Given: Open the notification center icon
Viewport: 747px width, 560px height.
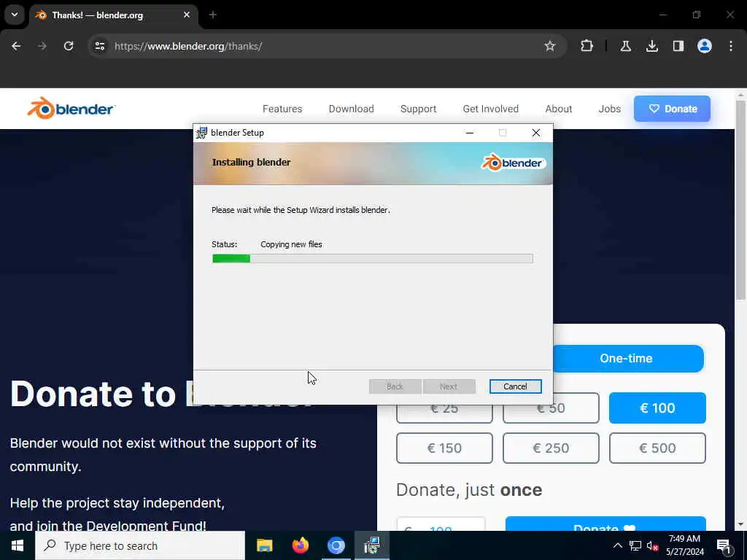Looking at the screenshot, I should point(724,546).
